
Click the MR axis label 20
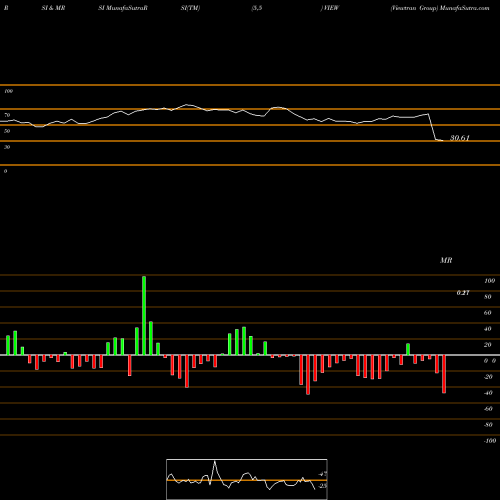[488, 345]
